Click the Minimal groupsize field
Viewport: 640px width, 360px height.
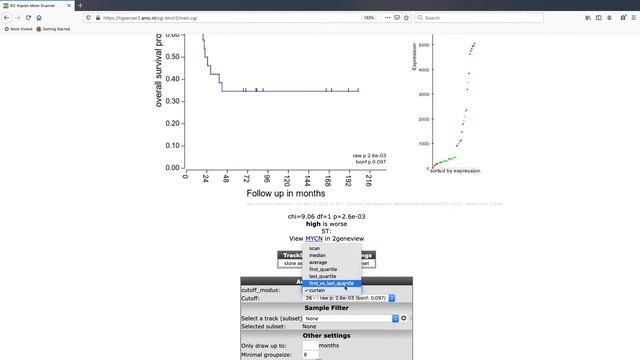coord(310,355)
